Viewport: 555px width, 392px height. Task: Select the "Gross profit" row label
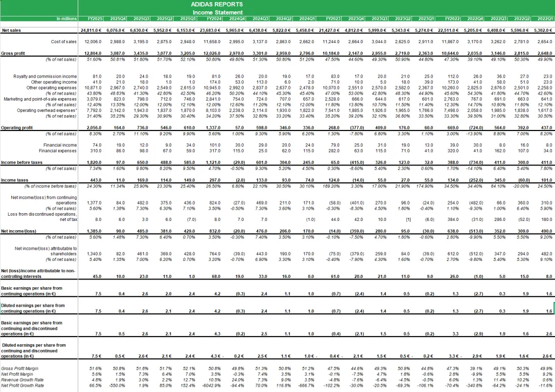point(13,53)
